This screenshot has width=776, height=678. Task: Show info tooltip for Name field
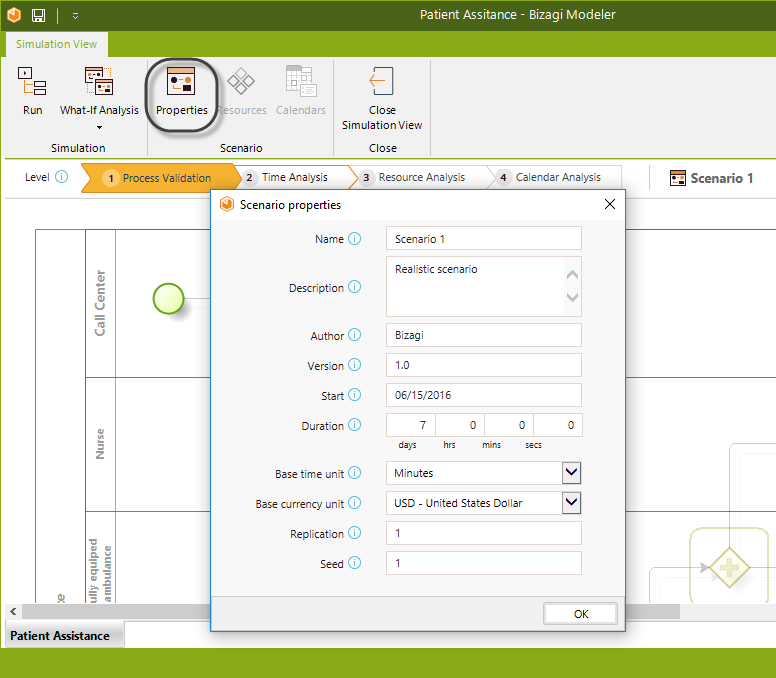point(354,239)
